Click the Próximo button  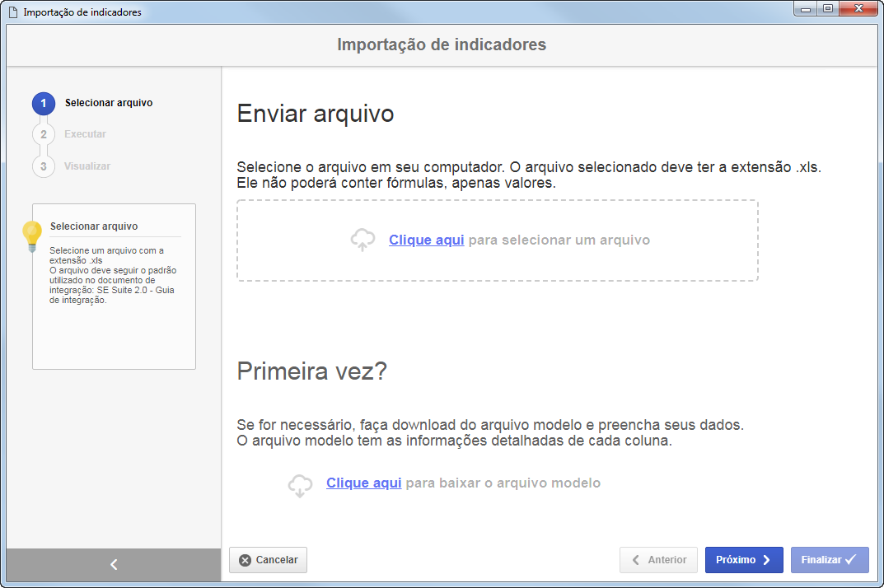pos(744,560)
